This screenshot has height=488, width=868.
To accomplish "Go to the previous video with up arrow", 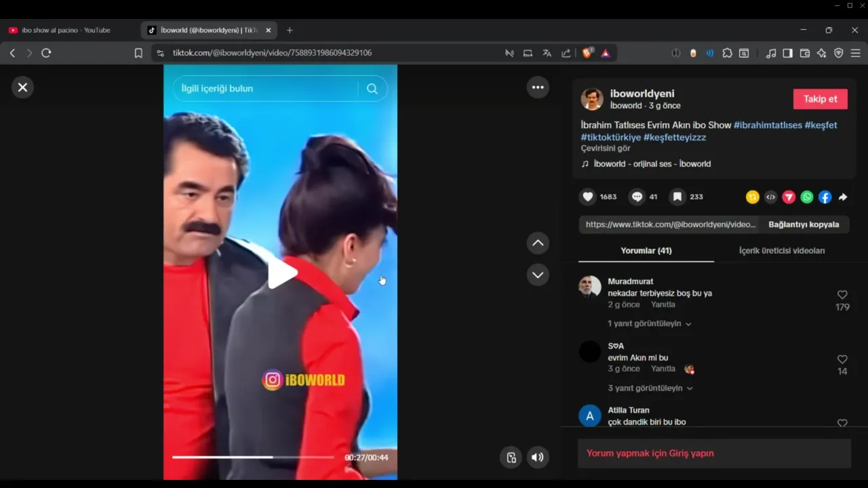I will (x=538, y=243).
